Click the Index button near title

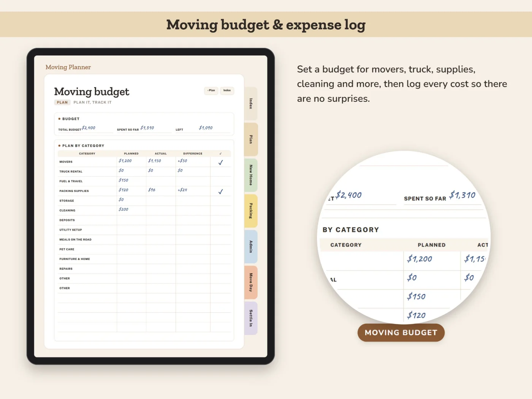tap(227, 90)
